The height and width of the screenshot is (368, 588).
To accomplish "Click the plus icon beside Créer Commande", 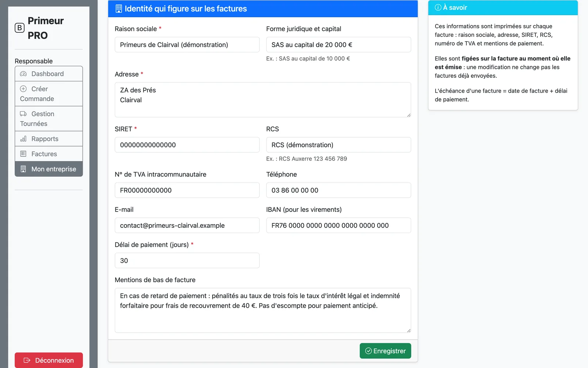I will coord(23,89).
